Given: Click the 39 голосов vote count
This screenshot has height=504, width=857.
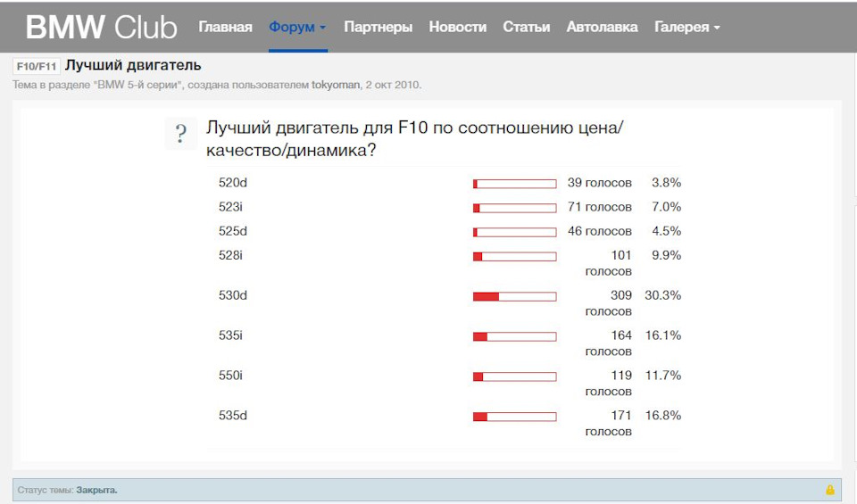Looking at the screenshot, I should (600, 183).
